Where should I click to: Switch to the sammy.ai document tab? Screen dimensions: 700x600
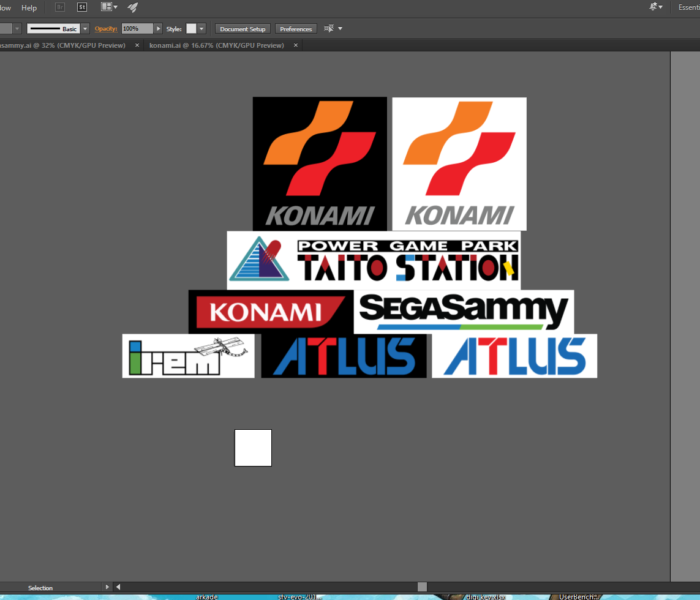click(62, 45)
